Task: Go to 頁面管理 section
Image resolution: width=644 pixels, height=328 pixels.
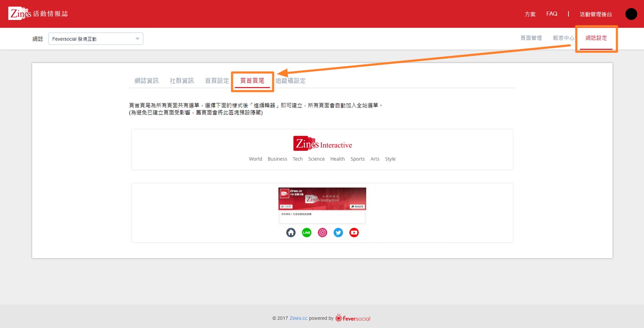Action: [x=531, y=38]
